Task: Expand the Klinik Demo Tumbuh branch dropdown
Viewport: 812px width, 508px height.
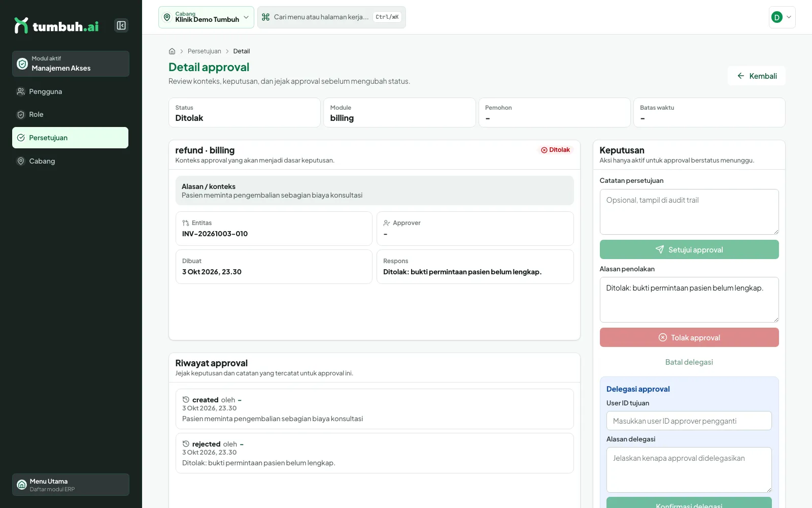Action: click(x=206, y=17)
